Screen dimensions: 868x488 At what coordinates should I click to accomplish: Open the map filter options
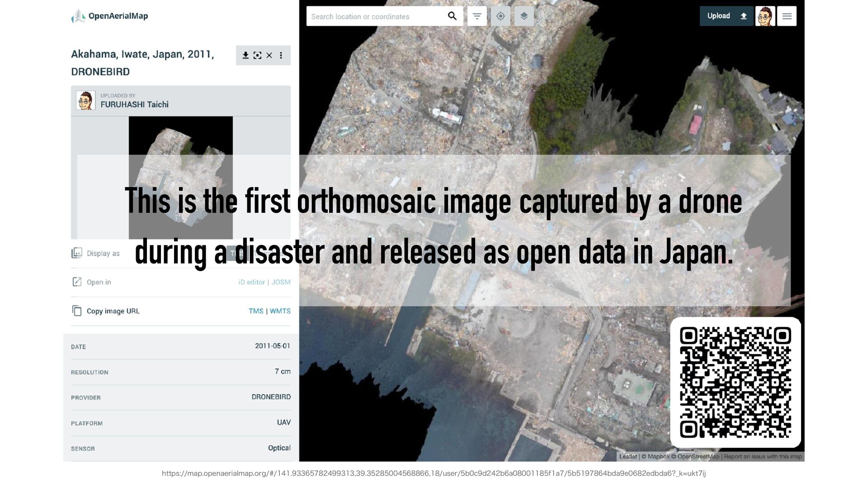coord(477,16)
